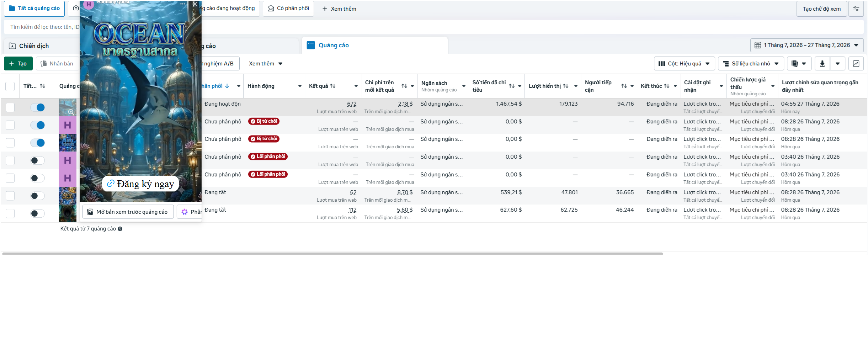Screen dimensions: 868x361
Task: Open the date range dropdown
Action: pyautogui.click(x=807, y=45)
